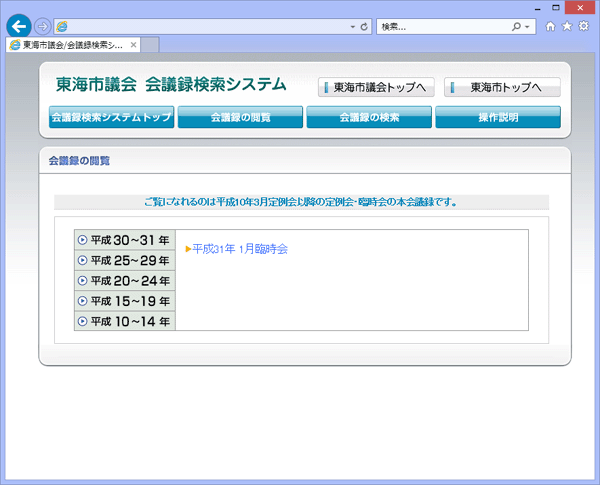Open browser tools gear icon

[x=584, y=26]
